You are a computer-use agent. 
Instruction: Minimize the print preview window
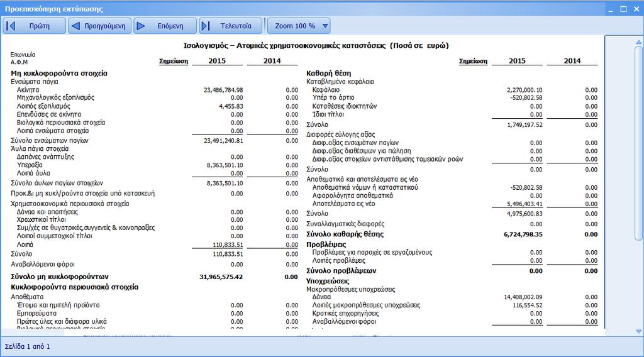611,9
